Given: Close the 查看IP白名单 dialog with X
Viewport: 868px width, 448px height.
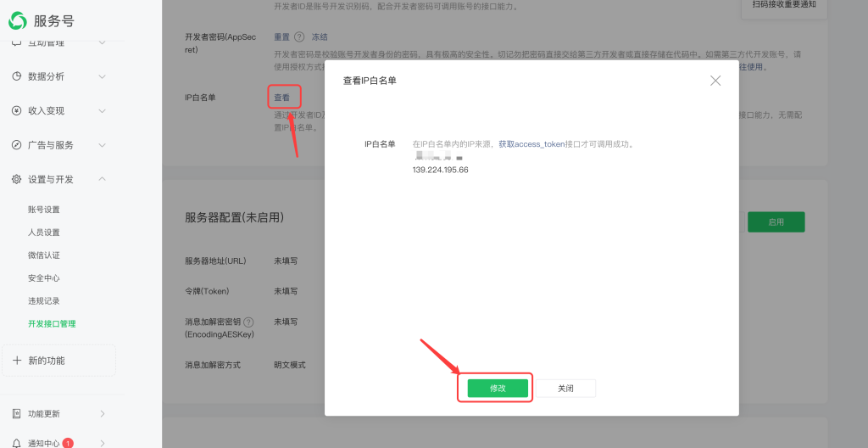Looking at the screenshot, I should point(715,81).
